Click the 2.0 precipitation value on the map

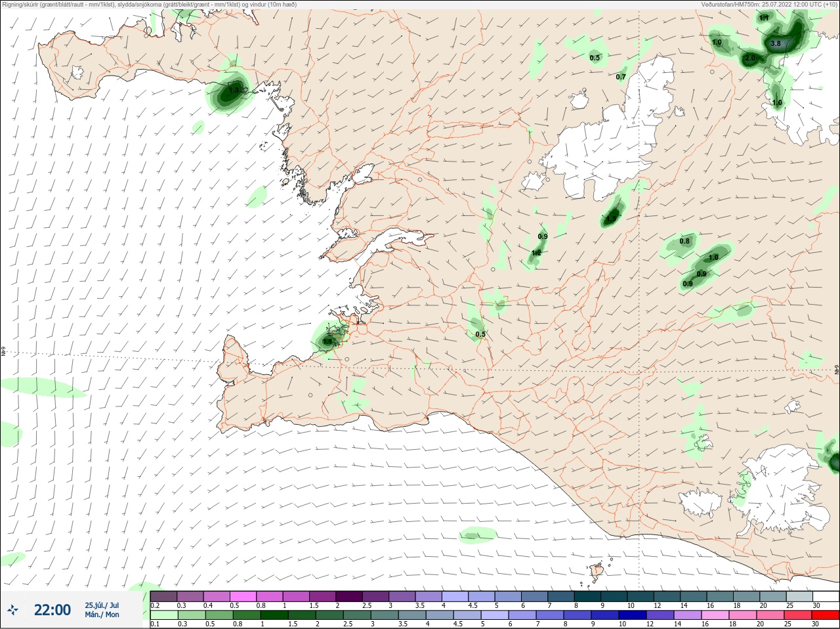(750, 58)
